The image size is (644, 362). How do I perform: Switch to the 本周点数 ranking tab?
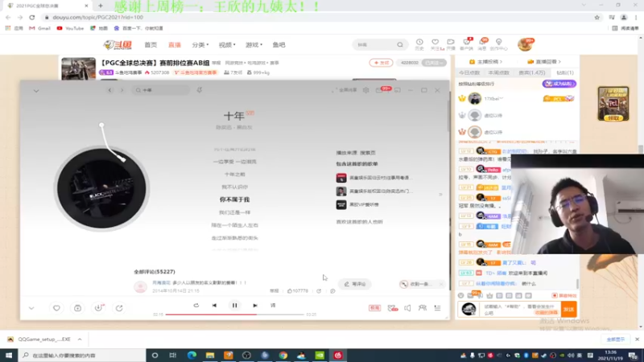pyautogui.click(x=498, y=72)
